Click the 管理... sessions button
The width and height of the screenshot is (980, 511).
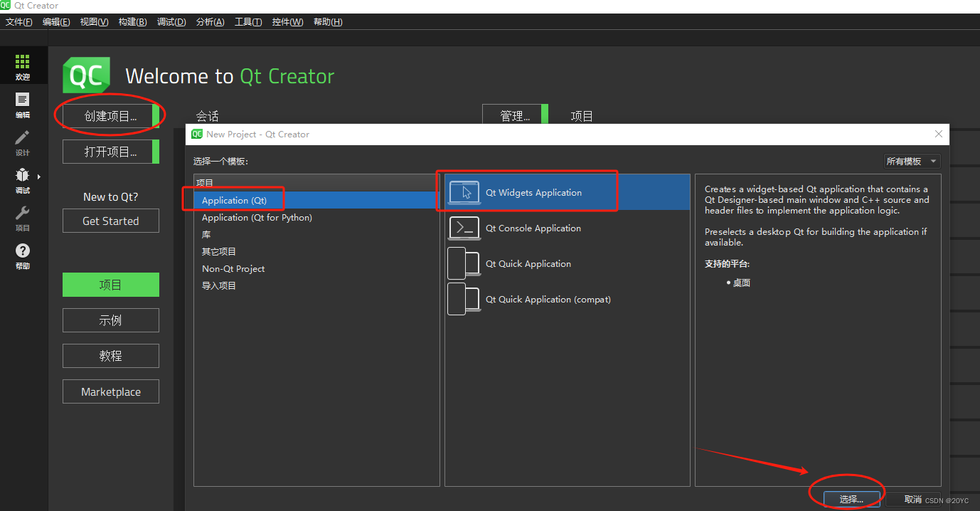click(515, 116)
